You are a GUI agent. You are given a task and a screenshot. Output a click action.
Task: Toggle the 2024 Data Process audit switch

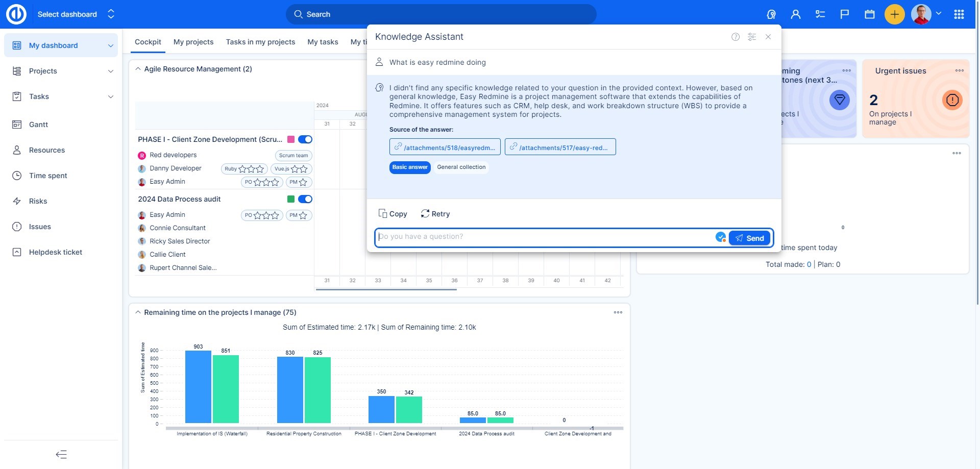pos(305,199)
